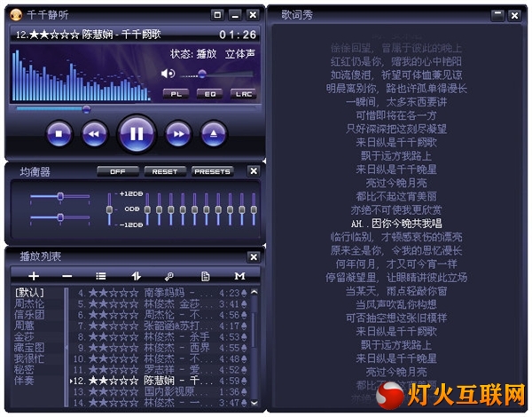Adjust the last equalizer band slider

pyautogui.click(x=254, y=209)
